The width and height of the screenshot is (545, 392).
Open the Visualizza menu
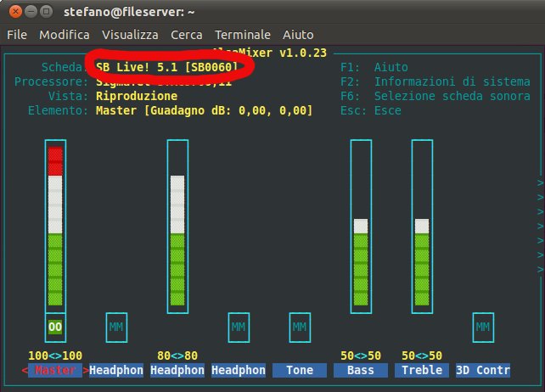(x=130, y=35)
